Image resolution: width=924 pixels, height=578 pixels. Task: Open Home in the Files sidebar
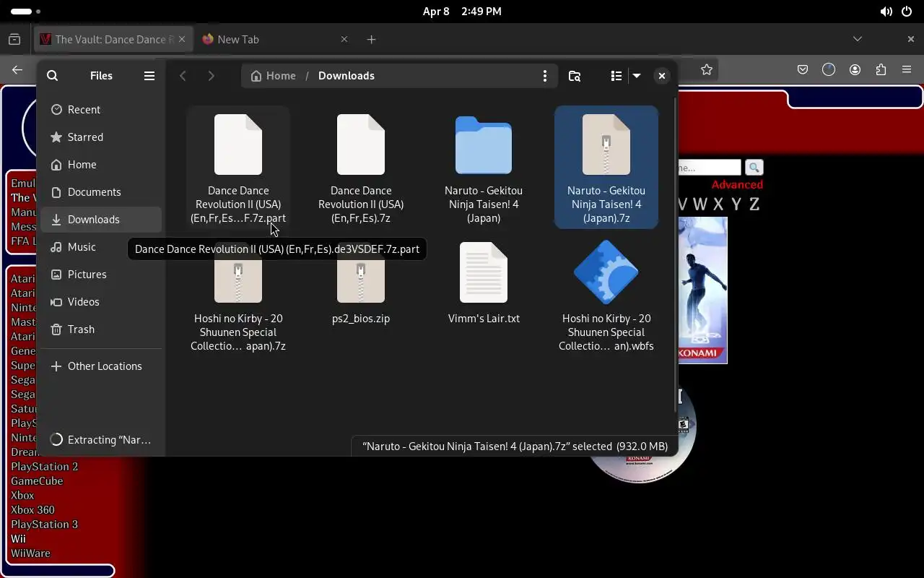[101, 165]
